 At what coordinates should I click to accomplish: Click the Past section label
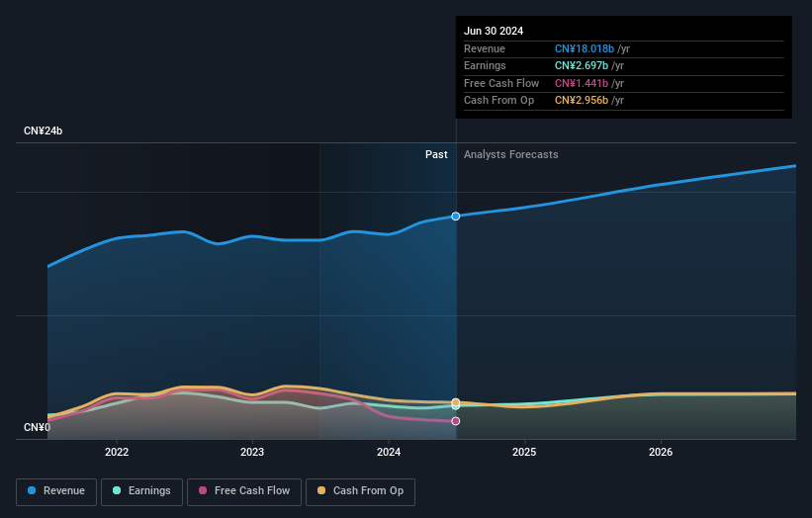pos(436,154)
